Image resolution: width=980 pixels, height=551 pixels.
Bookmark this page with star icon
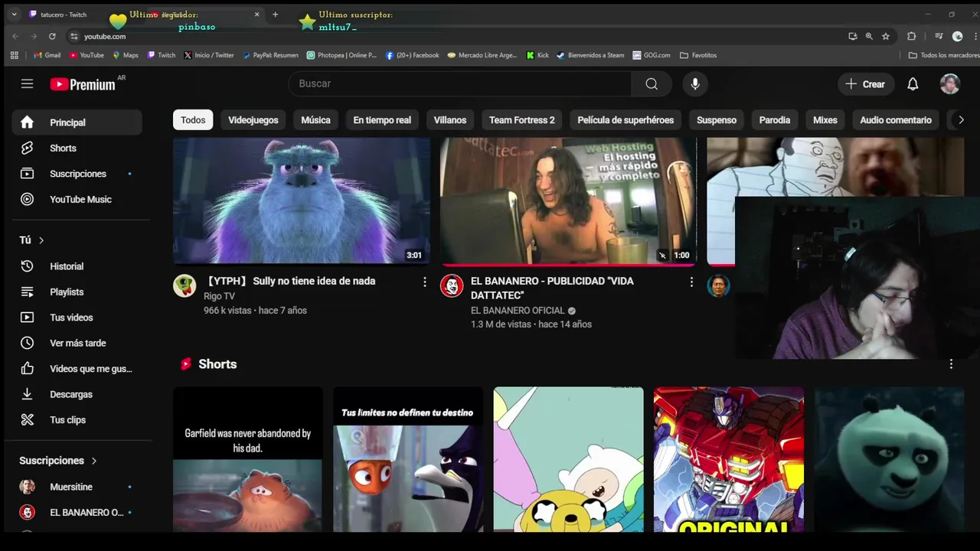pos(886,36)
